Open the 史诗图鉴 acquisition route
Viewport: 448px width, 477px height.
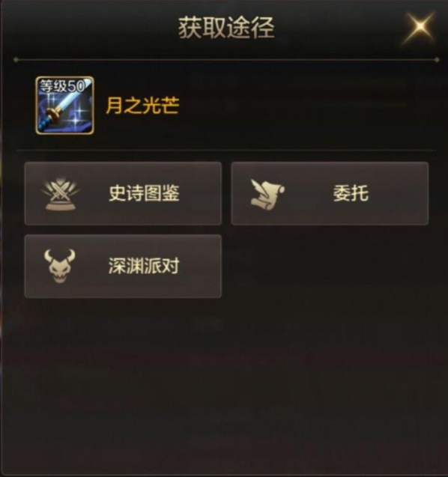click(123, 193)
